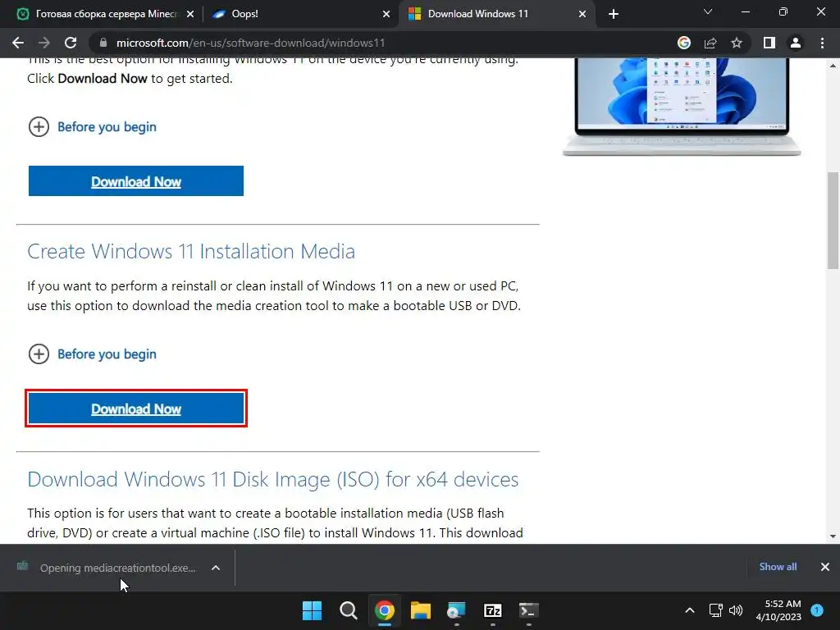Close the Download Windows 11 tab

coord(582,14)
